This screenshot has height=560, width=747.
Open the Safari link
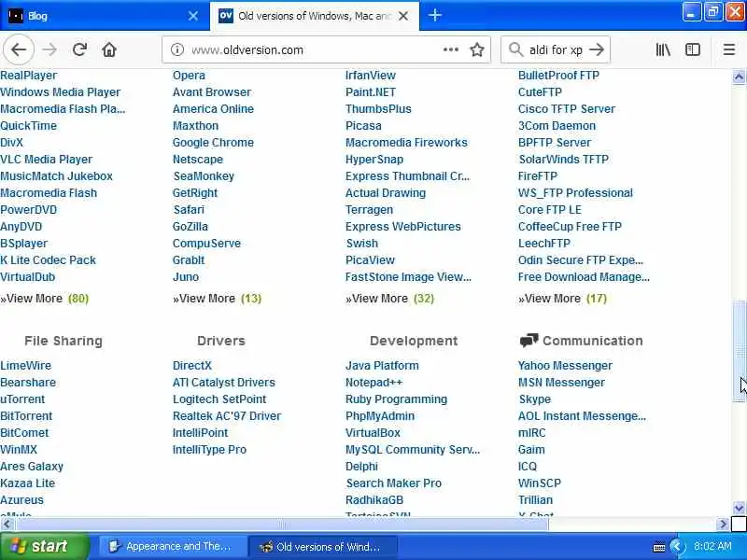click(189, 209)
